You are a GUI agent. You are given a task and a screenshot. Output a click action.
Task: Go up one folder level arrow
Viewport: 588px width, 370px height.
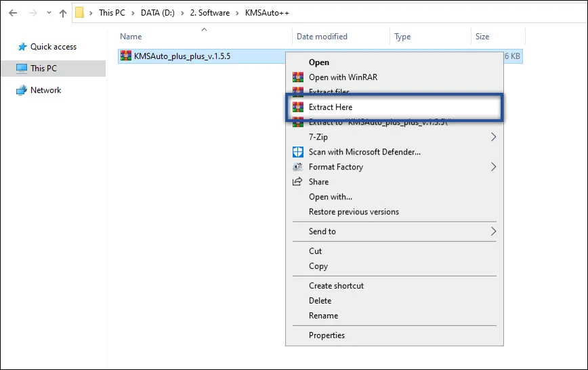click(63, 13)
